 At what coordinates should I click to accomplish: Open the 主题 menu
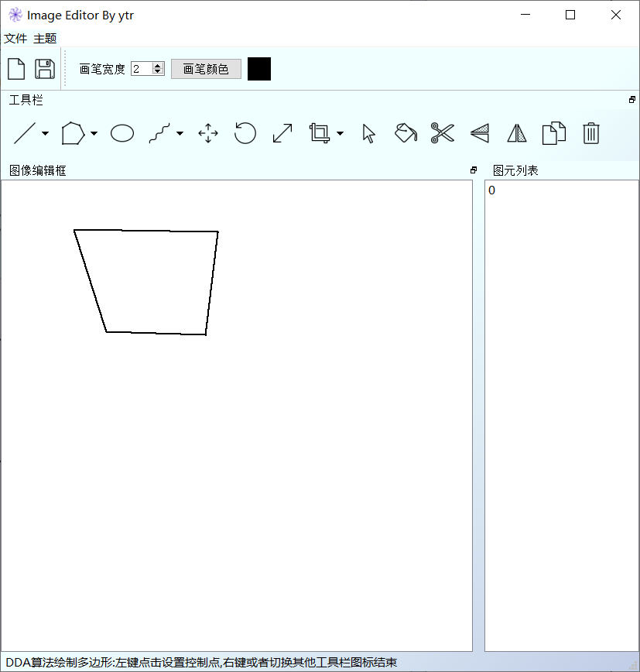coord(45,39)
